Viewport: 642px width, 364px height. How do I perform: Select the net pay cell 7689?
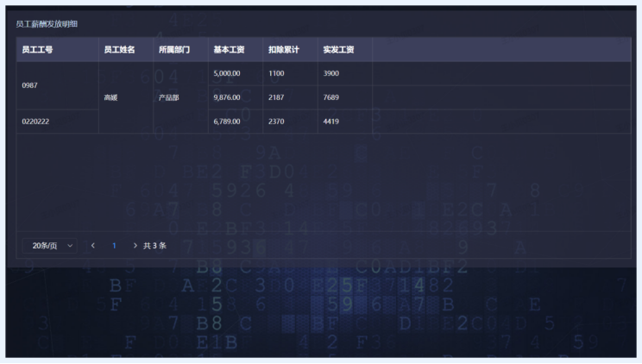pyautogui.click(x=330, y=97)
